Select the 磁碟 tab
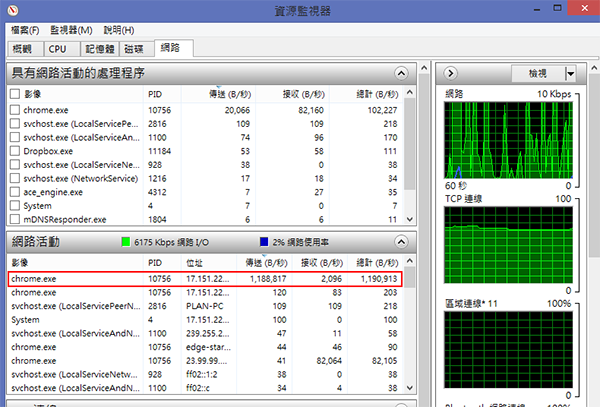 (134, 49)
